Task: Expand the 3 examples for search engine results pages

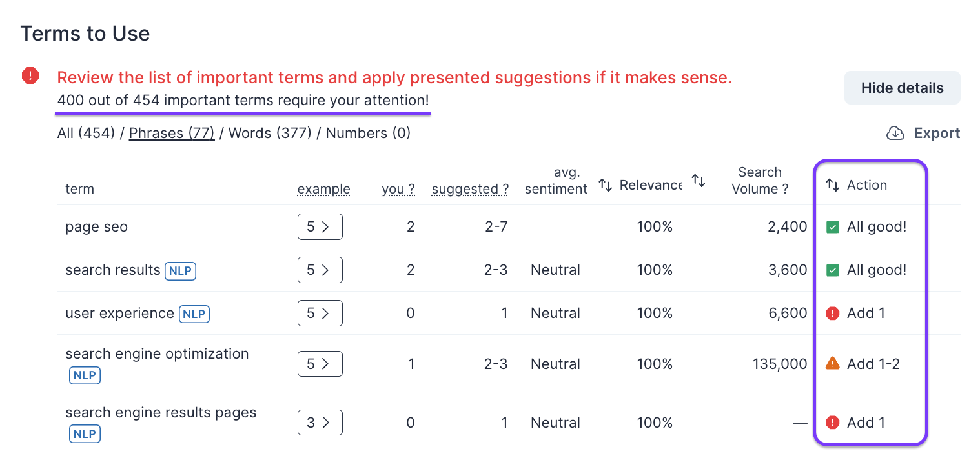Action: (320, 423)
